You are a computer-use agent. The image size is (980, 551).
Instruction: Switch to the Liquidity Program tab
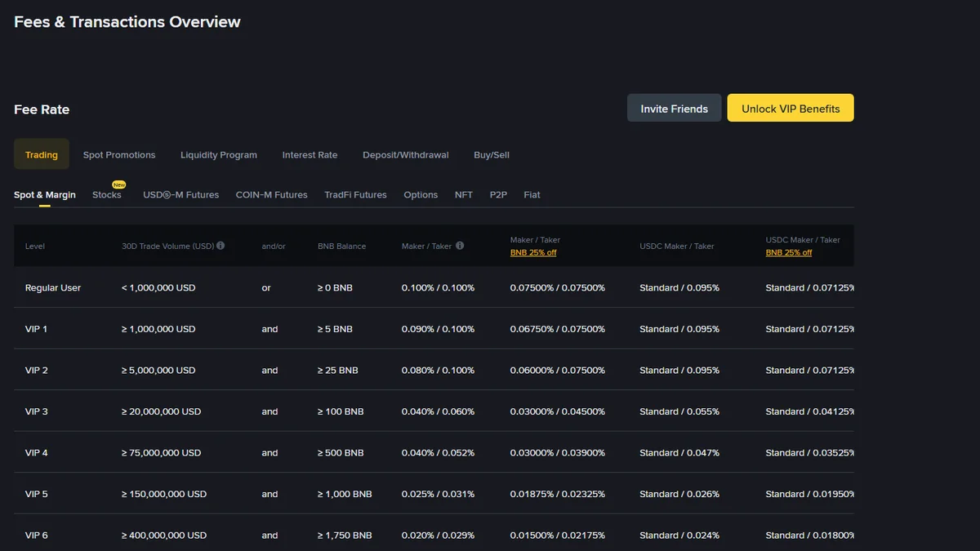tap(219, 154)
